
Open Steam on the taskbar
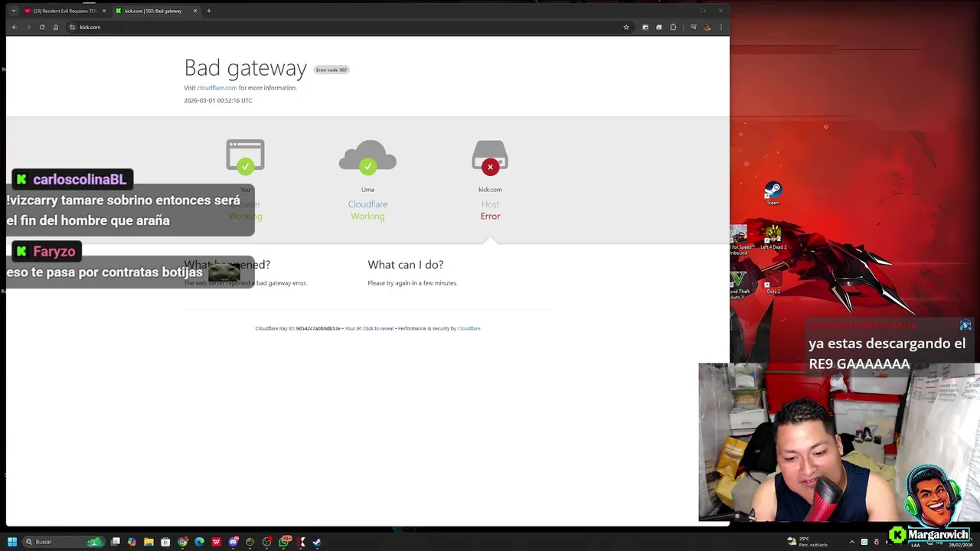tap(317, 542)
